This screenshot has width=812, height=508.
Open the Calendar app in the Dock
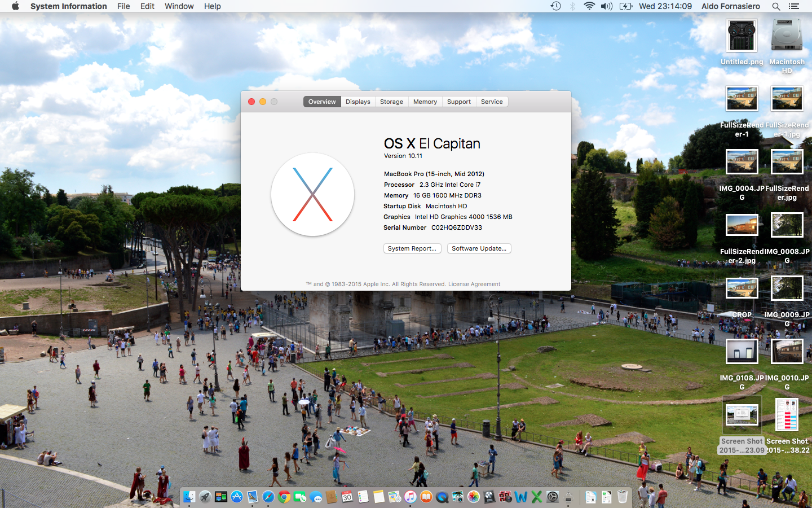coord(347,497)
